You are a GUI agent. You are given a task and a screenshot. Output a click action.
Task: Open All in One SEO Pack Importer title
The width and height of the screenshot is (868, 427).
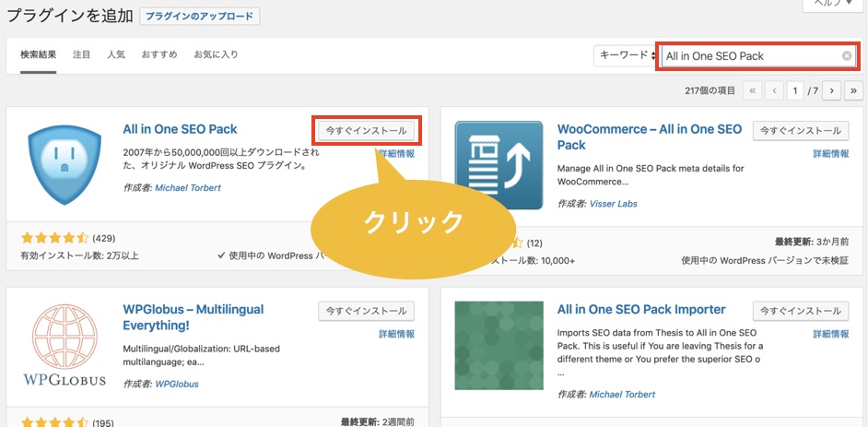pyautogui.click(x=641, y=310)
